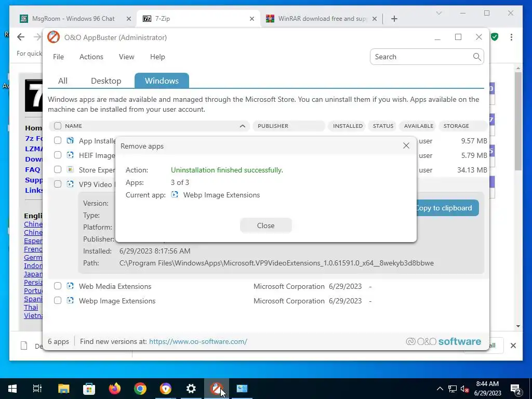
Task: Click the VP9 Video row icon
Action: pyautogui.click(x=70, y=184)
